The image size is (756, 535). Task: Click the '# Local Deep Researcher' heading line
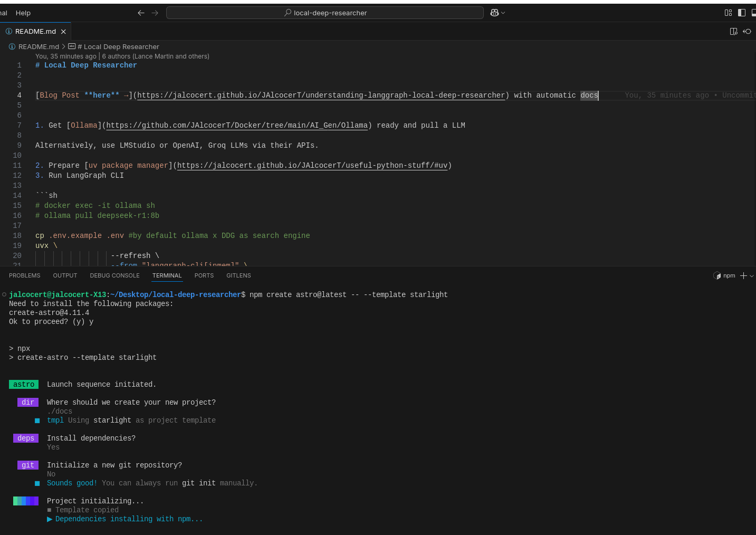[86, 65]
